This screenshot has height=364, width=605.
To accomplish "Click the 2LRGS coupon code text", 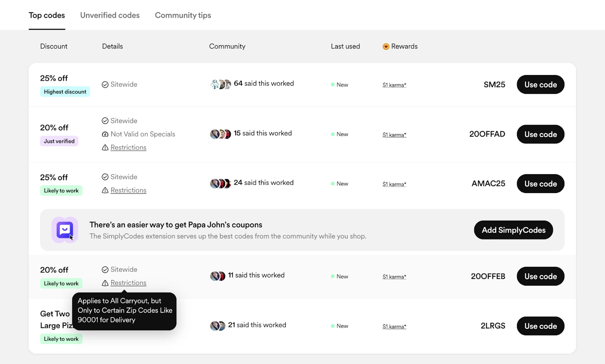I will [x=493, y=326].
